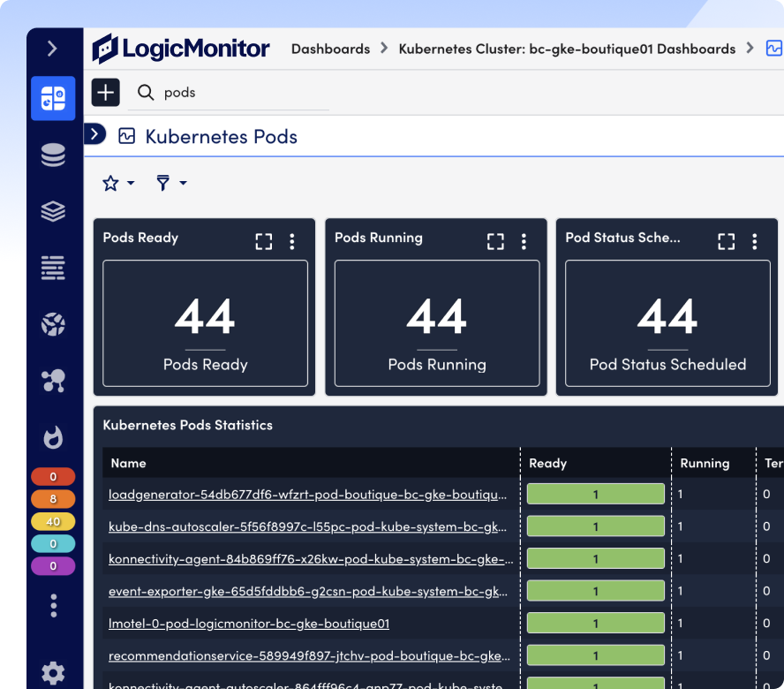Click the teal alerts badge 0
The image size is (784, 689).
coord(53,543)
